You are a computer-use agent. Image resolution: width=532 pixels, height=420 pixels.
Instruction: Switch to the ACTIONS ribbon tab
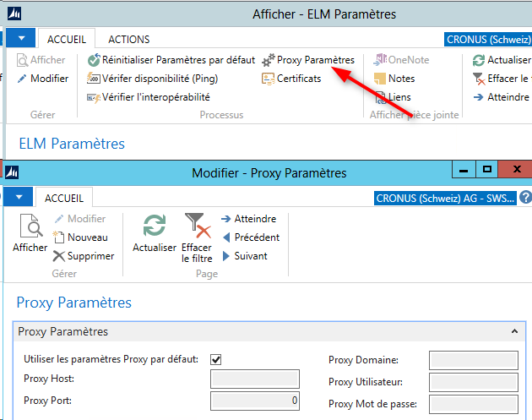click(129, 39)
